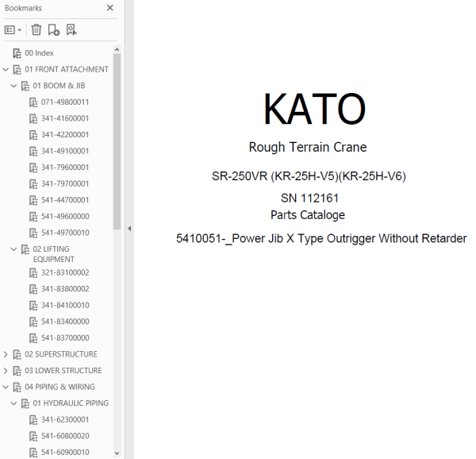Click the bookmark icon beside 541-44700001
The height and width of the screenshot is (459, 476).
[33, 201]
